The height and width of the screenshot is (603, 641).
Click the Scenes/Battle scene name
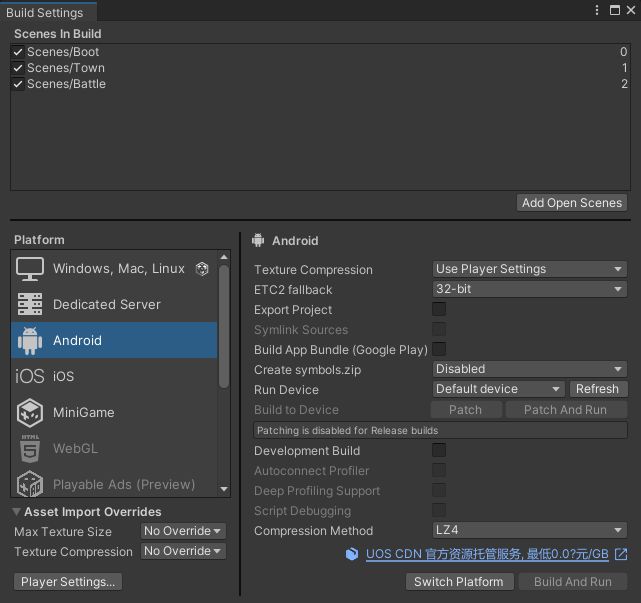[67, 84]
